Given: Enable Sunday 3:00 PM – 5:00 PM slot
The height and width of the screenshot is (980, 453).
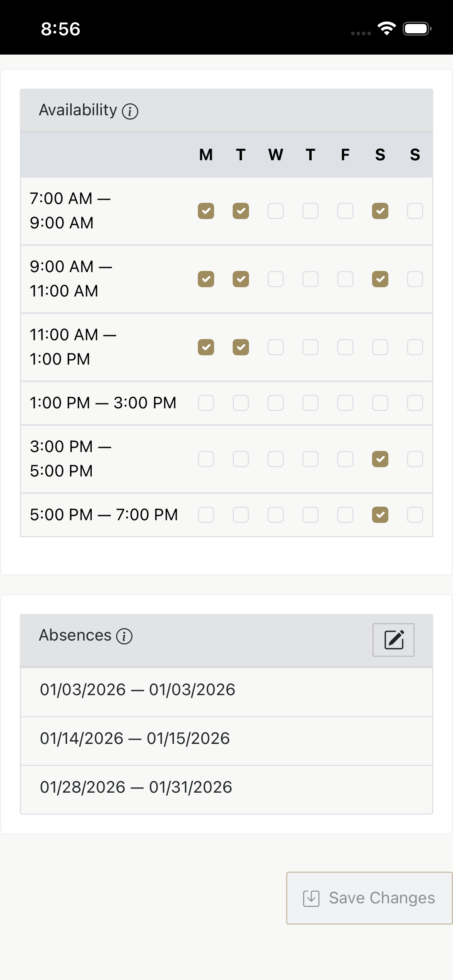Looking at the screenshot, I should 415,459.
